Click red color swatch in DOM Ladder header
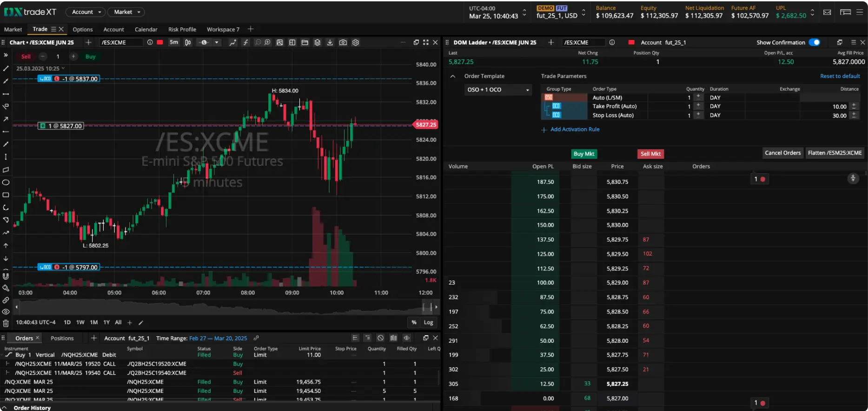 [x=631, y=42]
